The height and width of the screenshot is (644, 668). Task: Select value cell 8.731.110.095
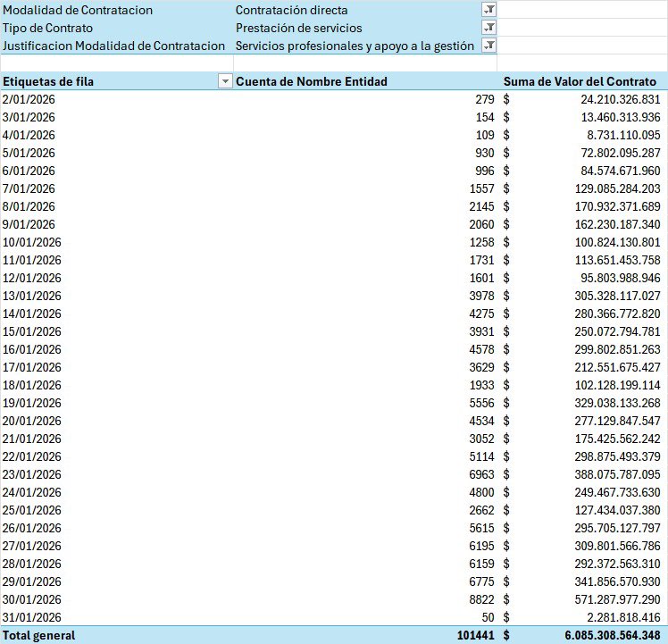pos(623,135)
